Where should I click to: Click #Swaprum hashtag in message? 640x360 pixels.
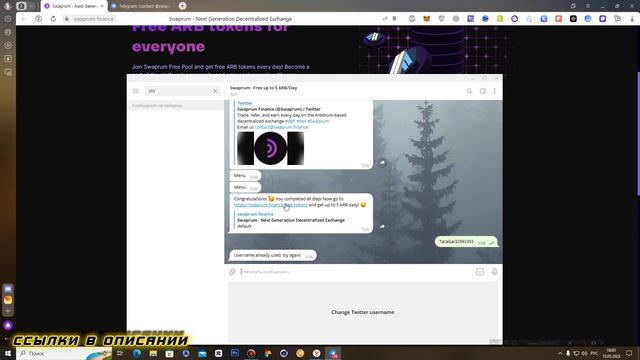[318, 121]
